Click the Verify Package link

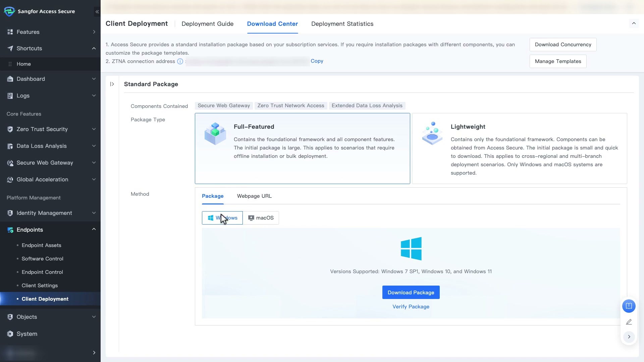pyautogui.click(x=411, y=307)
